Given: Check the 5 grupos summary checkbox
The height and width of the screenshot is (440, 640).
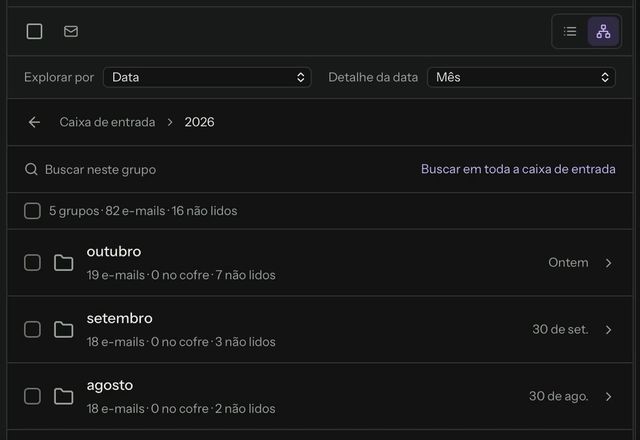Looking at the screenshot, I should 32,211.
